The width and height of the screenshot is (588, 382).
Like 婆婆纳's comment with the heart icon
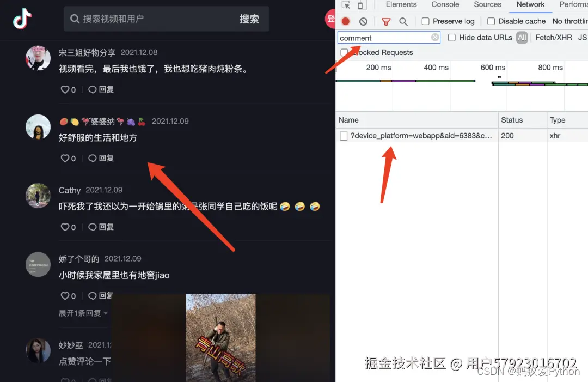point(64,158)
